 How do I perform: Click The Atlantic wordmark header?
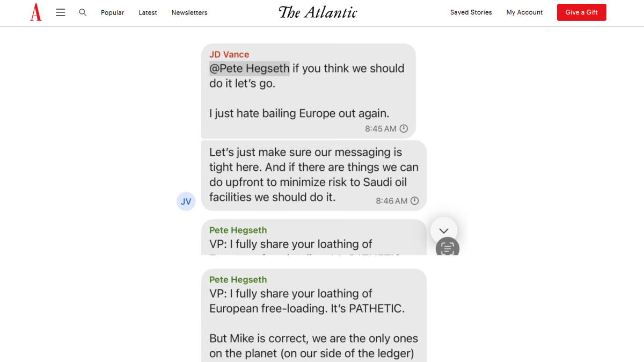pos(317,12)
